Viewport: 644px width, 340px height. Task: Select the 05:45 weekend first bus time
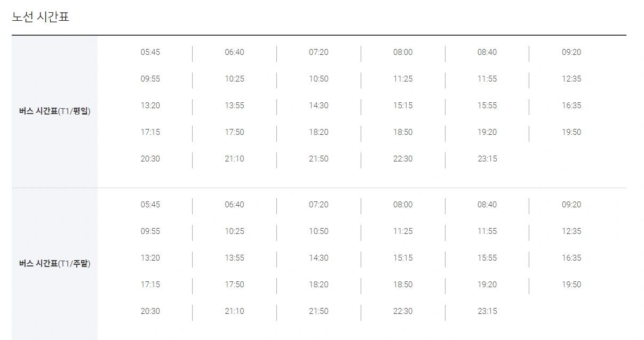150,205
